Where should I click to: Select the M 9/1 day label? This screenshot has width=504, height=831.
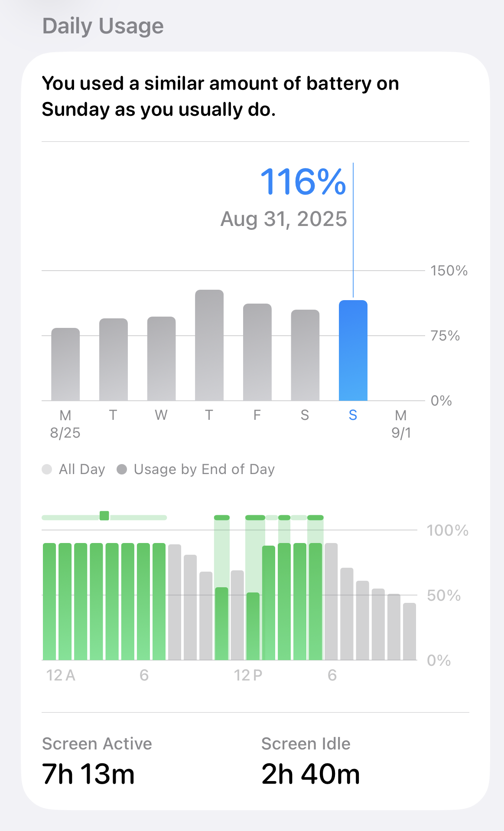tap(401, 424)
